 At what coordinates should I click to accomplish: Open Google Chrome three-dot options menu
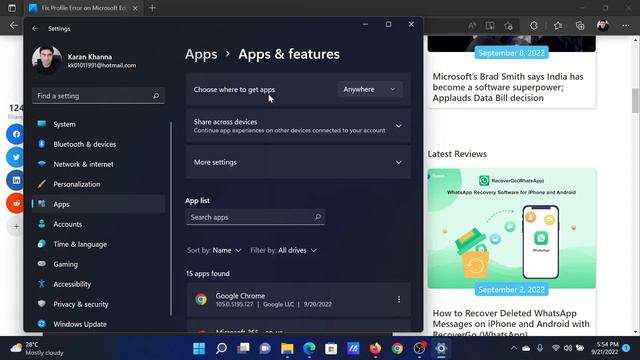point(399,300)
